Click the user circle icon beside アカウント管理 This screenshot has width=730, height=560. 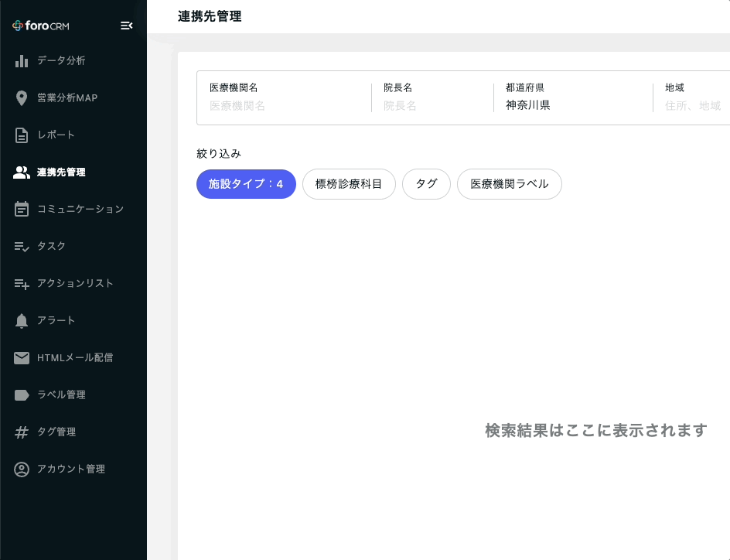(22, 470)
